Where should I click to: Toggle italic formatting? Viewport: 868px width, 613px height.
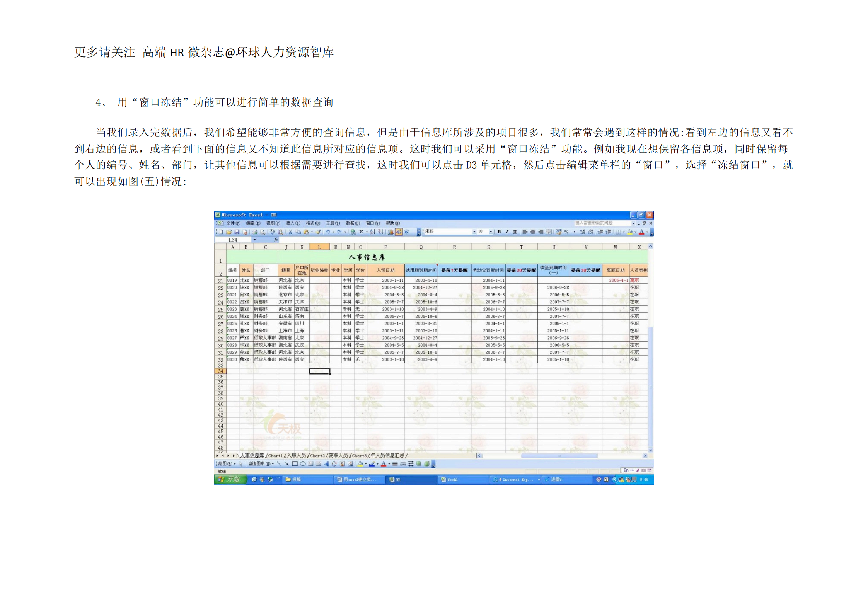pos(506,232)
